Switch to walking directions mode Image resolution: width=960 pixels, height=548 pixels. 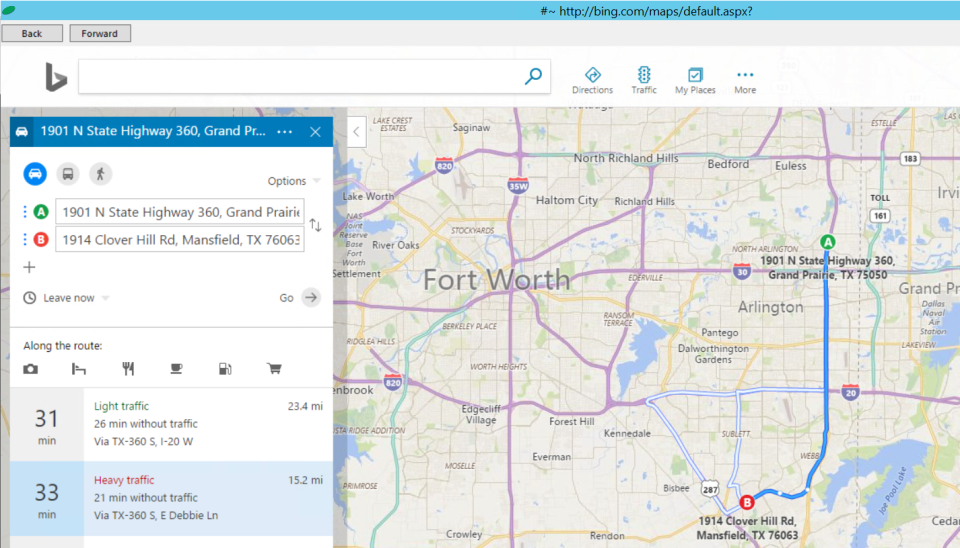point(100,173)
